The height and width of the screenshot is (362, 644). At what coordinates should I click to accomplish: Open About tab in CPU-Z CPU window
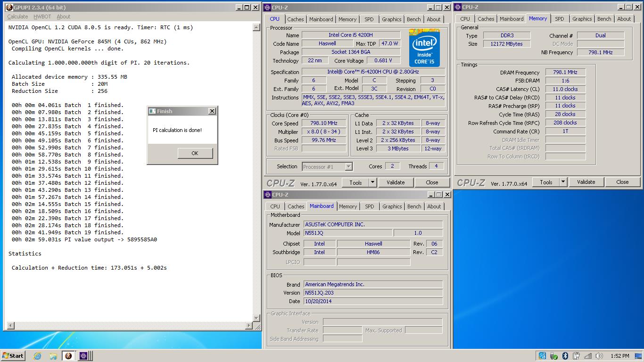[x=434, y=19]
